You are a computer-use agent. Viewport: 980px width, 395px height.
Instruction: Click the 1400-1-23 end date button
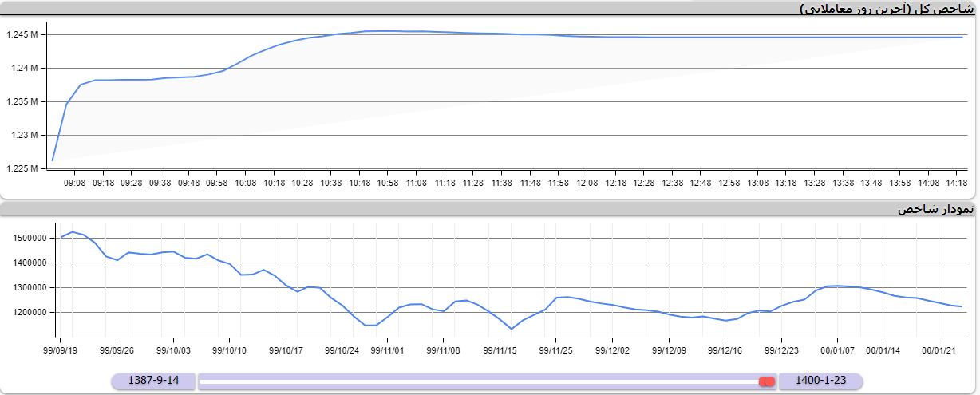[x=820, y=381]
